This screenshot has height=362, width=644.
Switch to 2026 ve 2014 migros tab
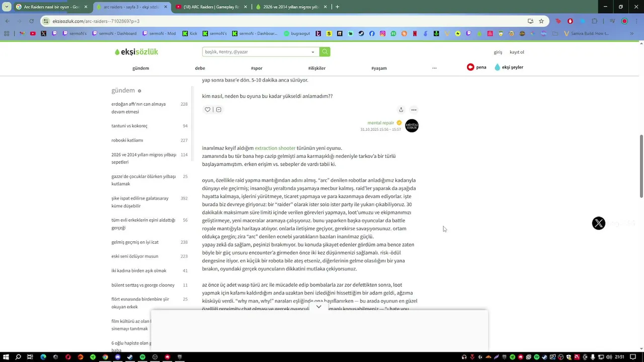click(290, 7)
